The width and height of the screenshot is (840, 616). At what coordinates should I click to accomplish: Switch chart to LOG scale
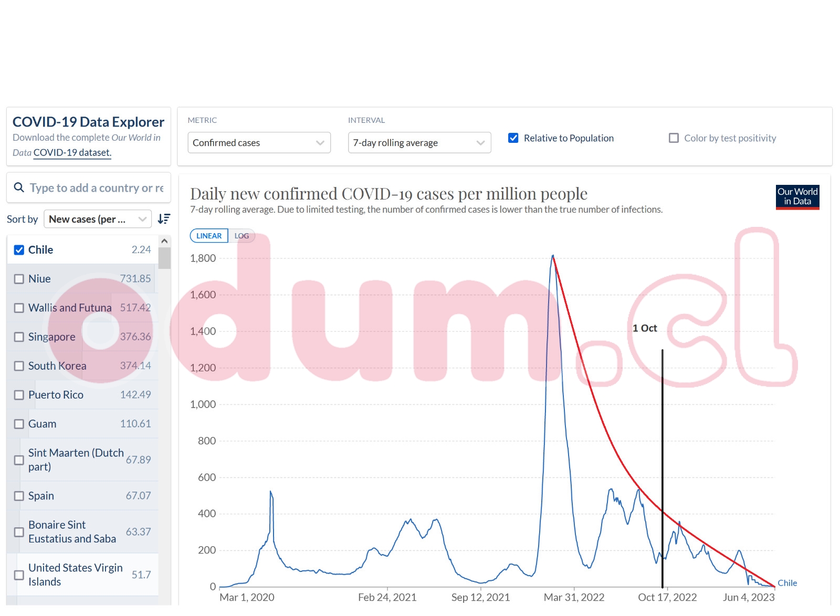[x=241, y=236]
